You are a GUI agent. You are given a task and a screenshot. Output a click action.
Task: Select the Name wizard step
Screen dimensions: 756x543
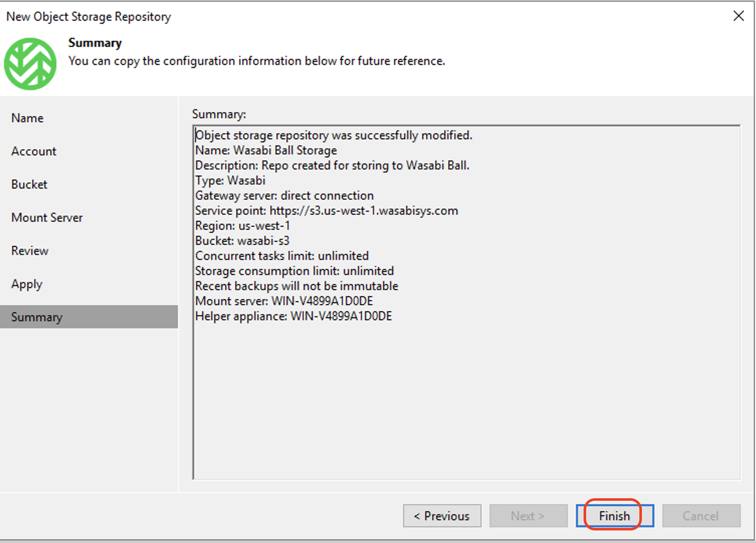click(28, 118)
